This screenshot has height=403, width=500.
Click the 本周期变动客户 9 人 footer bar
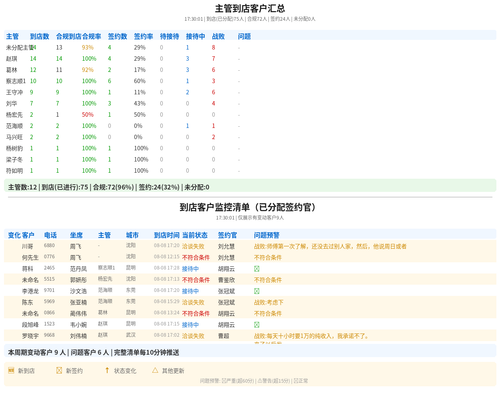coord(250,352)
